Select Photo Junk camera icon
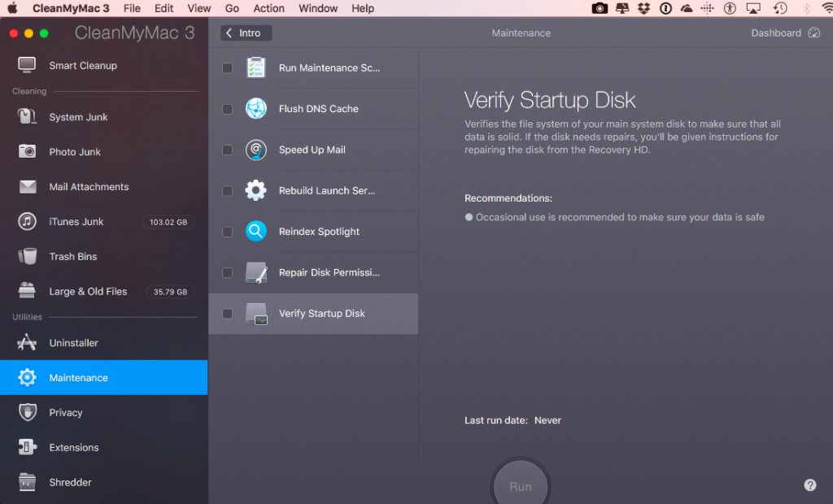 [x=27, y=151]
